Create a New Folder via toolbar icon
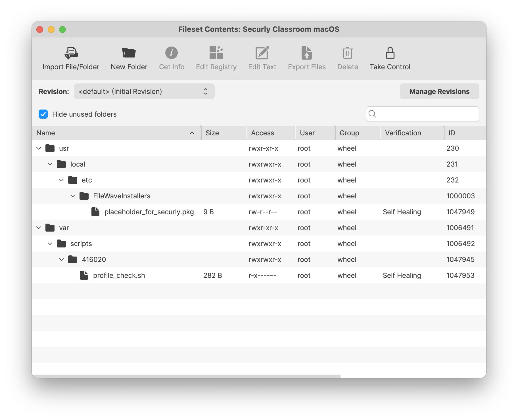The width and height of the screenshot is (518, 420). click(129, 53)
